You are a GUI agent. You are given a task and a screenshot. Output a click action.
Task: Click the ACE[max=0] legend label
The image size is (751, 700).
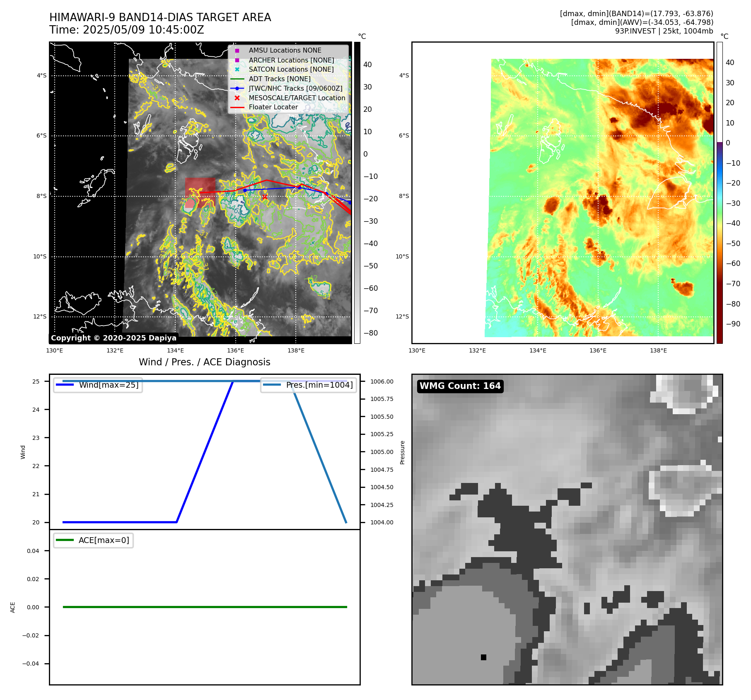pyautogui.click(x=104, y=540)
